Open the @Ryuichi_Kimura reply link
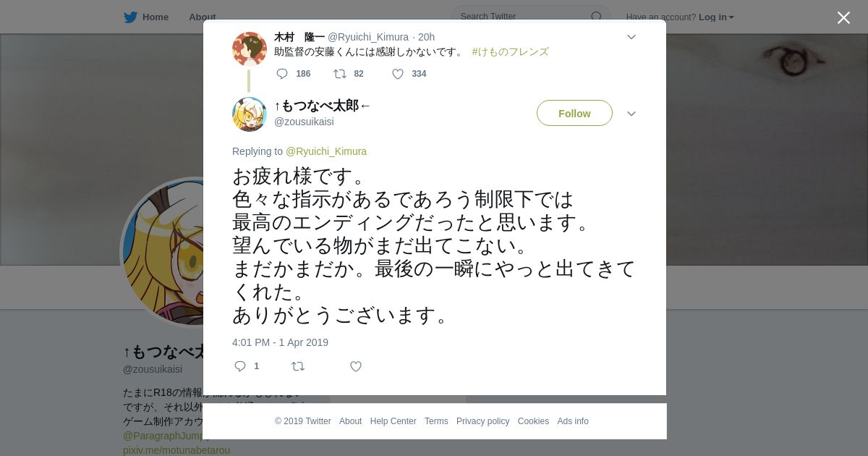Viewport: 868px width, 456px height. [x=326, y=151]
